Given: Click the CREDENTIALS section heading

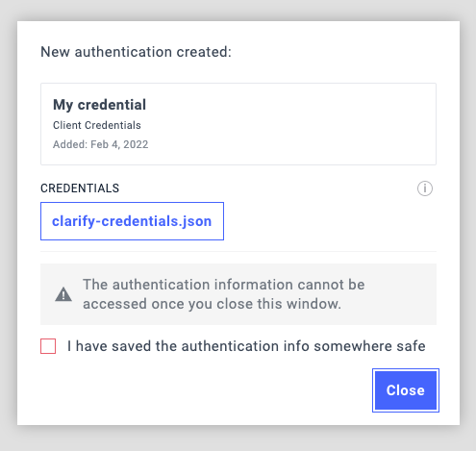Looking at the screenshot, I should 80,188.
